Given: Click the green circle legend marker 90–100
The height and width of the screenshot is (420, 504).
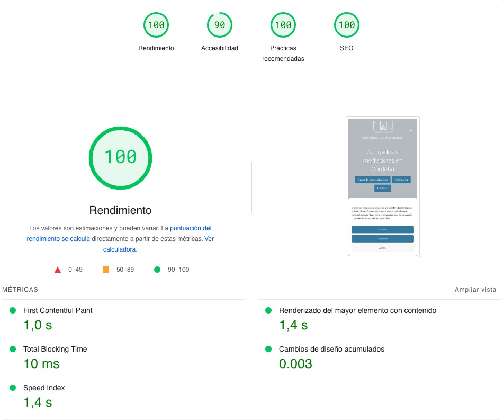Looking at the screenshot, I should [x=157, y=270].
